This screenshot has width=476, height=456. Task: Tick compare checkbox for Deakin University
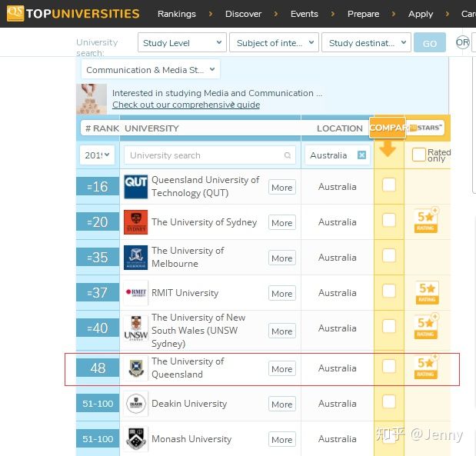(x=389, y=401)
